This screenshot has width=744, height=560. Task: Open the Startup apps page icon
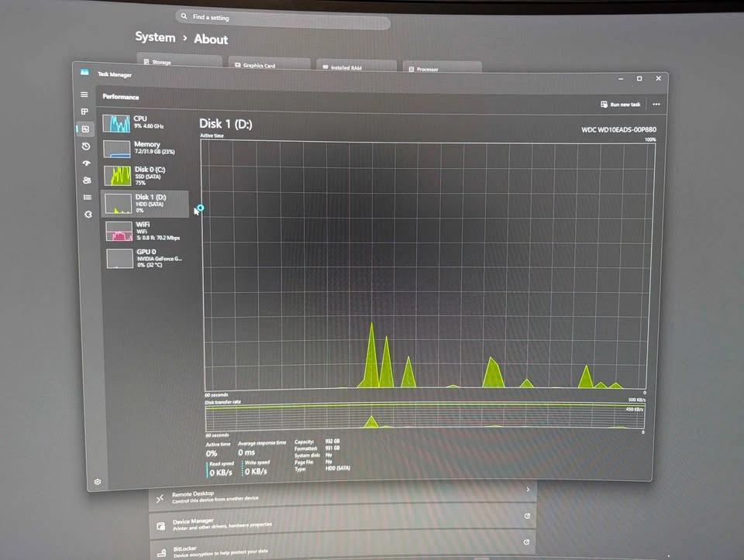point(86,163)
